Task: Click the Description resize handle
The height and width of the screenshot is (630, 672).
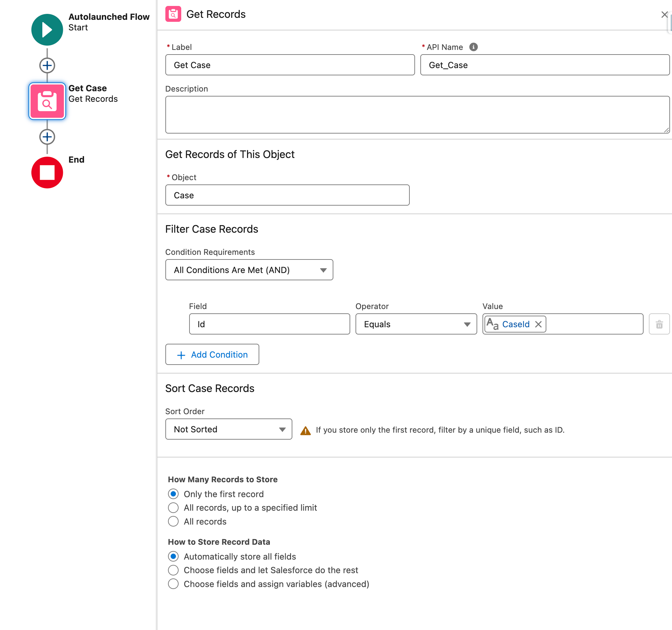Action: tap(666, 130)
